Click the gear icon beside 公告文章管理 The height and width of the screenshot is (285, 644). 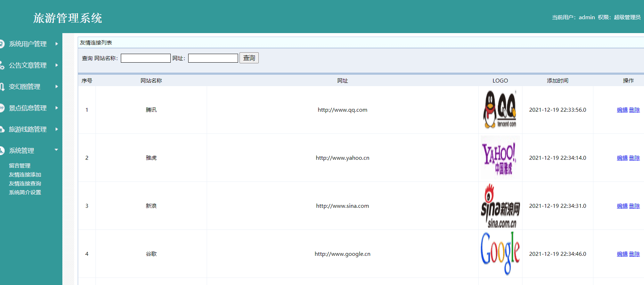tap(2, 65)
